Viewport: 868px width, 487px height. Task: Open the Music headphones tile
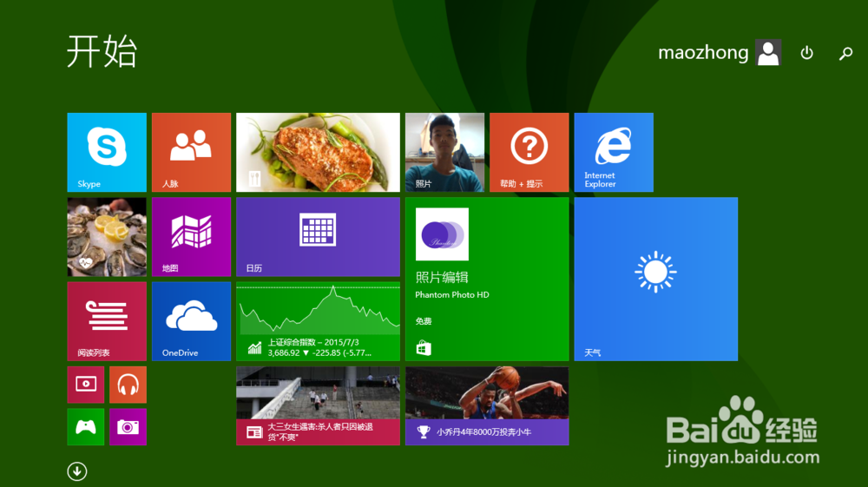[x=128, y=385]
